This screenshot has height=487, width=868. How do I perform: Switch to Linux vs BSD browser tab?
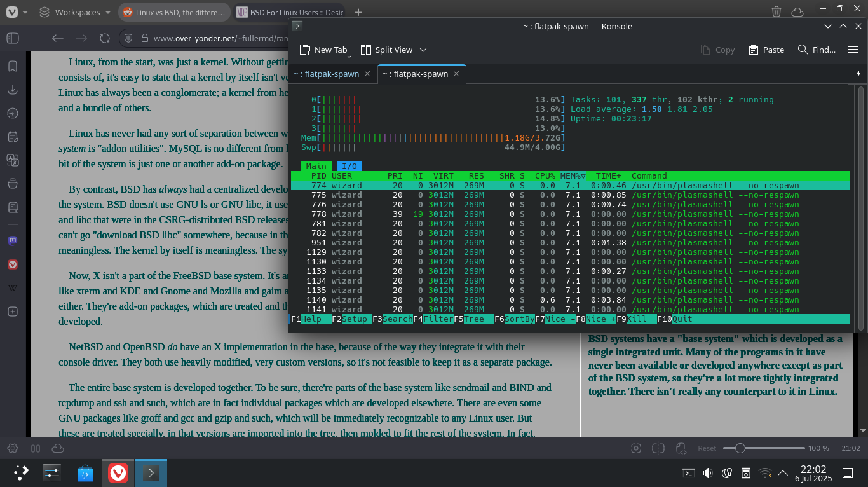(175, 12)
